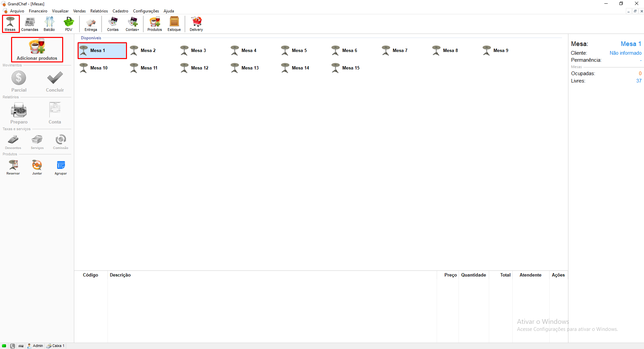644x349 pixels.
Task: Select the Agrupar products icon
Action: pyautogui.click(x=61, y=167)
